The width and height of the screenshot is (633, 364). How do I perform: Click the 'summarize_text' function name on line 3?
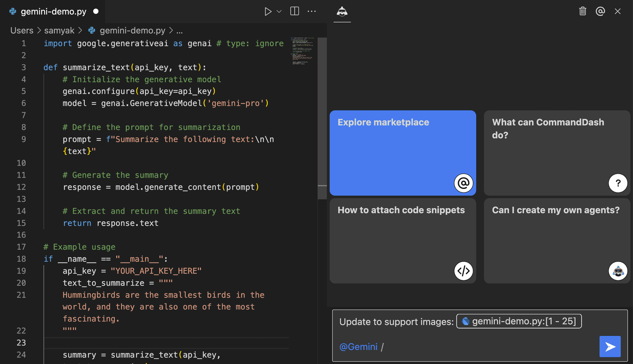click(96, 67)
